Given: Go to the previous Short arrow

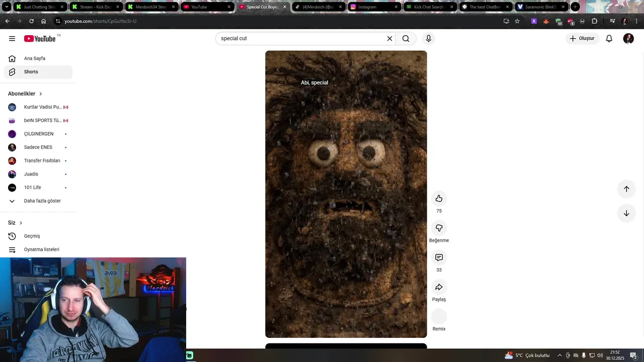Looking at the screenshot, I should click(x=626, y=189).
